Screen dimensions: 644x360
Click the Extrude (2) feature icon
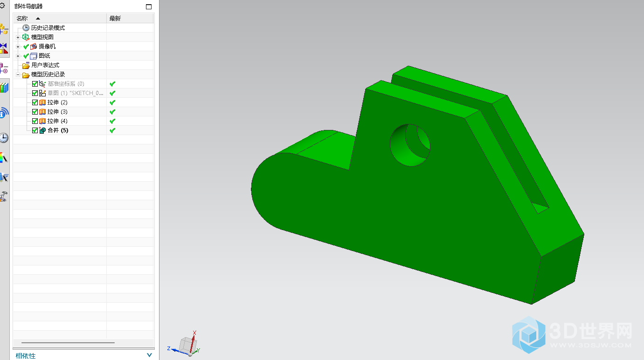pos(42,102)
